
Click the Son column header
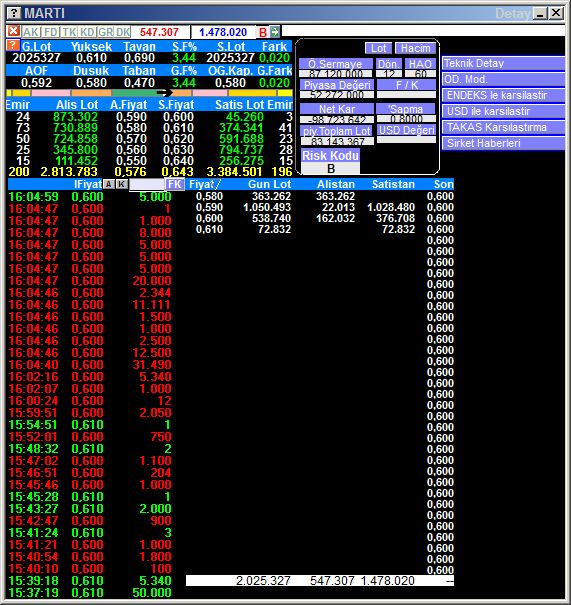point(443,184)
